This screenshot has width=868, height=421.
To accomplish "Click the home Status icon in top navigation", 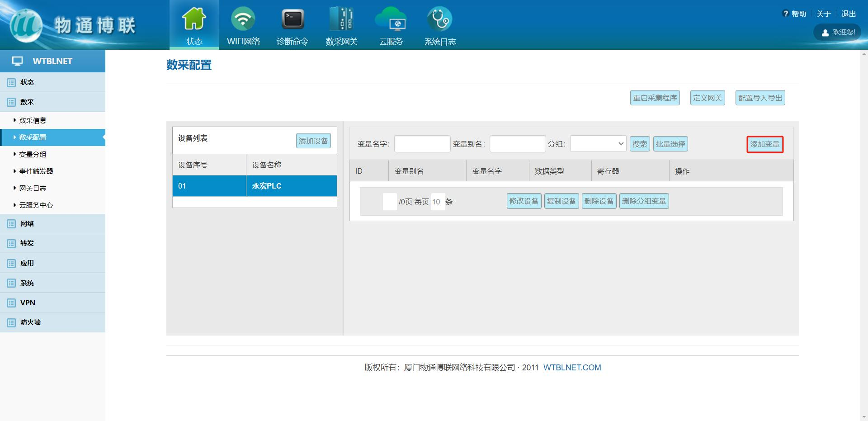I will coord(194,19).
